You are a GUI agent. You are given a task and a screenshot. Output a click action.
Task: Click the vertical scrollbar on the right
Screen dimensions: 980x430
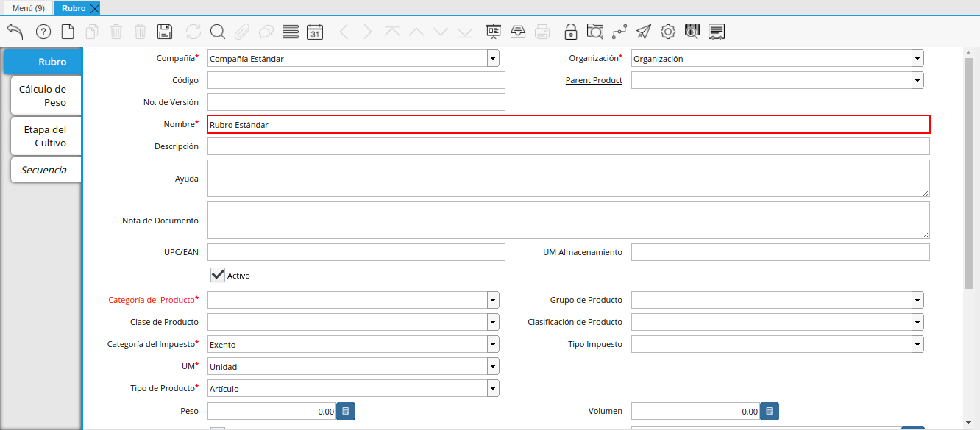[968, 173]
